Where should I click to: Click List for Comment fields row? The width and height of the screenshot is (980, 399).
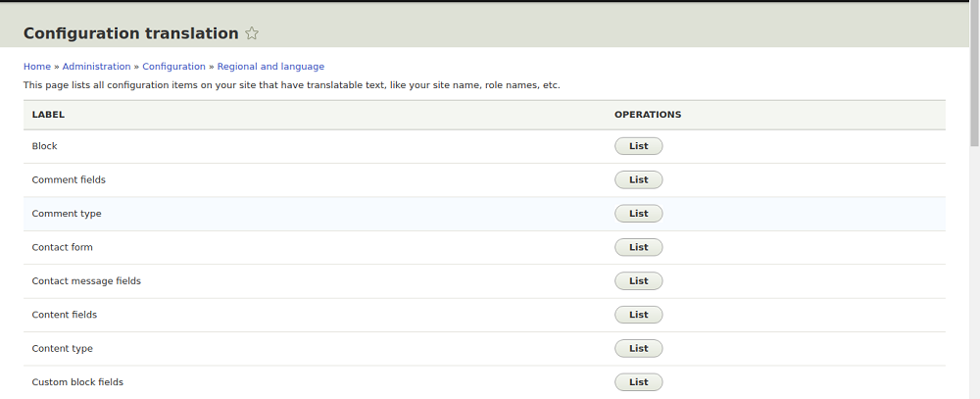click(x=638, y=179)
